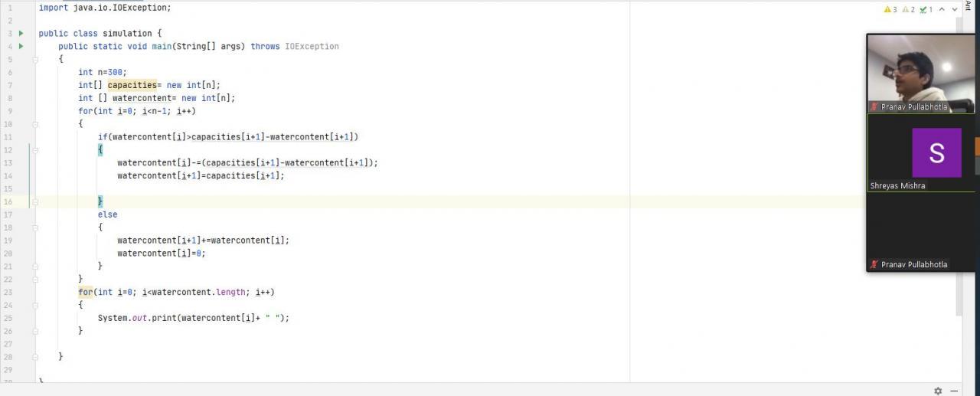Click the green typo indicator showing 1

(x=926, y=10)
